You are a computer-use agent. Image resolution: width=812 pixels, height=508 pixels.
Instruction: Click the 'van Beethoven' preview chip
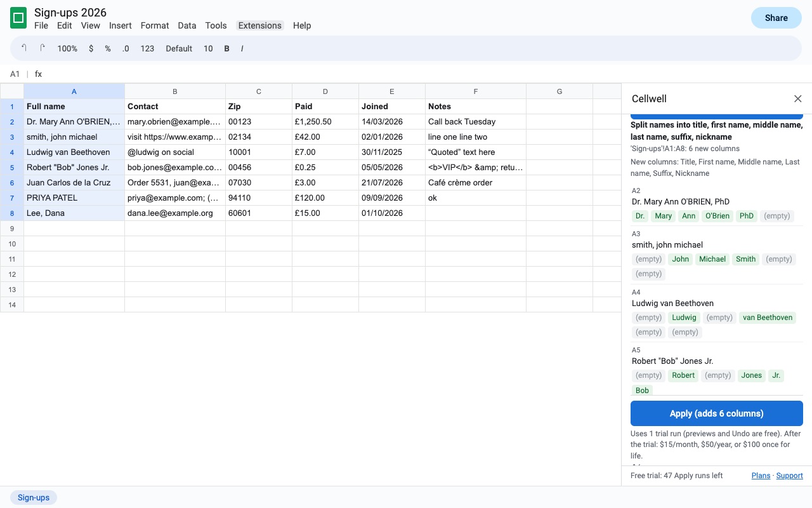pyautogui.click(x=768, y=317)
